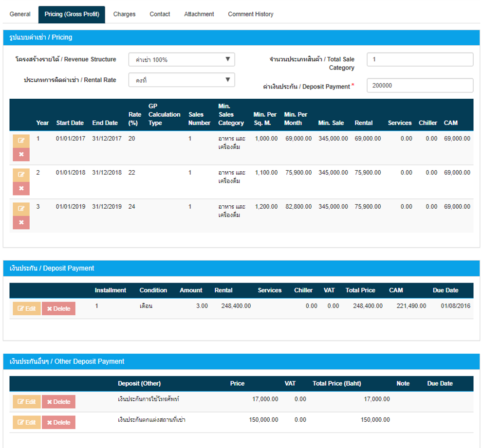This screenshot has height=448, width=483.
Task: Go to the Contact tab
Action: click(x=160, y=14)
